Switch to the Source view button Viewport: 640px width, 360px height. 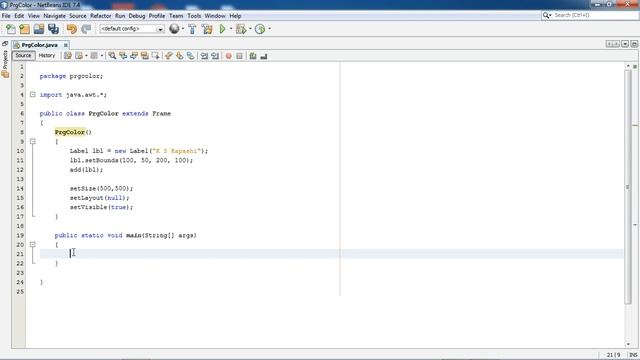pos(23,56)
